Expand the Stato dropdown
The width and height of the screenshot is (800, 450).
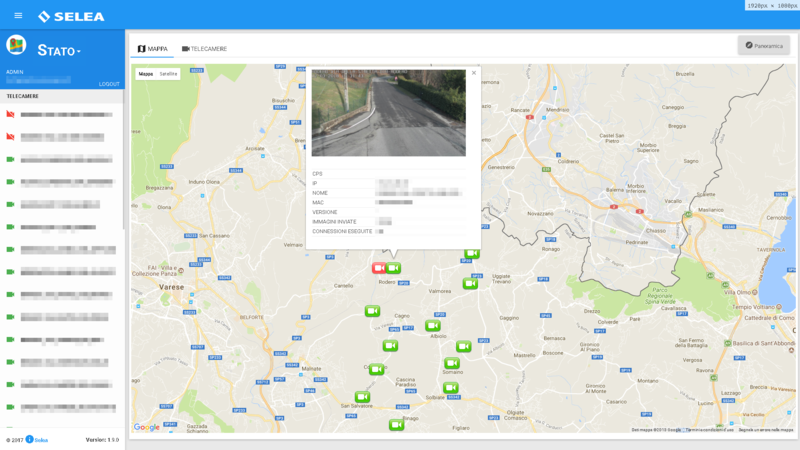pos(59,51)
